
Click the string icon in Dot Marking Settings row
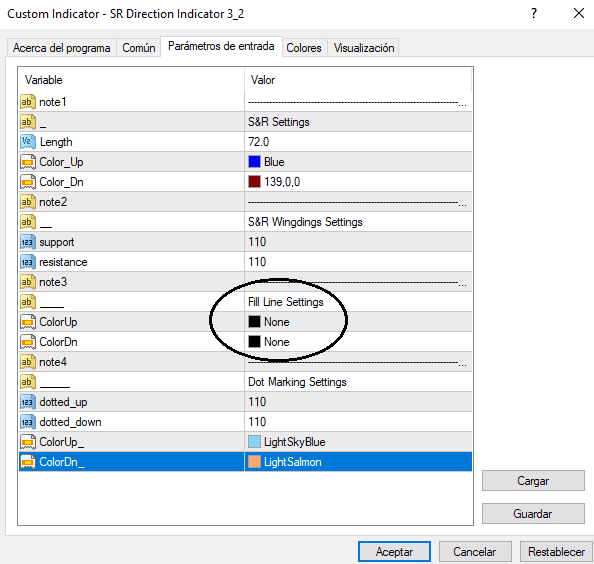[x=28, y=382]
